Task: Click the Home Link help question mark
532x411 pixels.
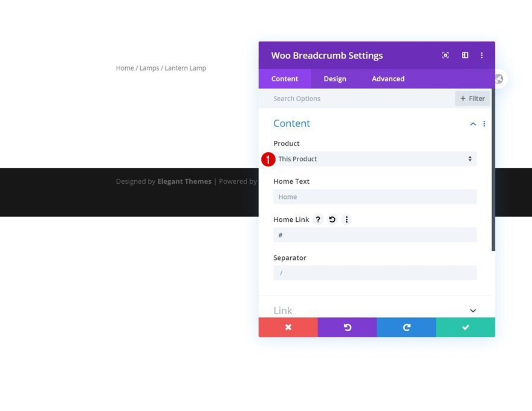Action: pyautogui.click(x=318, y=219)
